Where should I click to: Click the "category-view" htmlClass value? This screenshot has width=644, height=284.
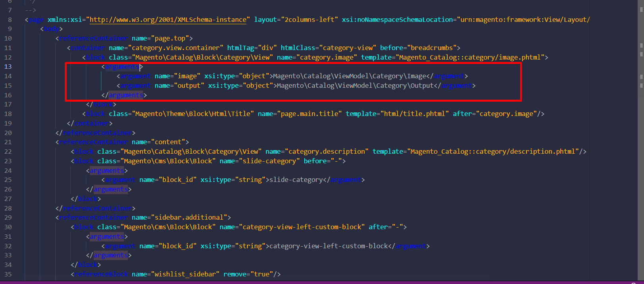point(348,48)
